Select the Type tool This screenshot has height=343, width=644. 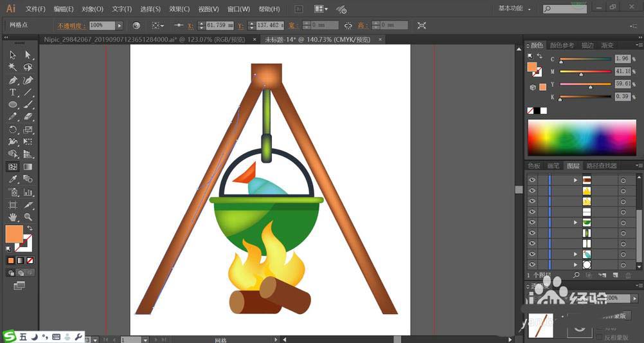click(13, 93)
